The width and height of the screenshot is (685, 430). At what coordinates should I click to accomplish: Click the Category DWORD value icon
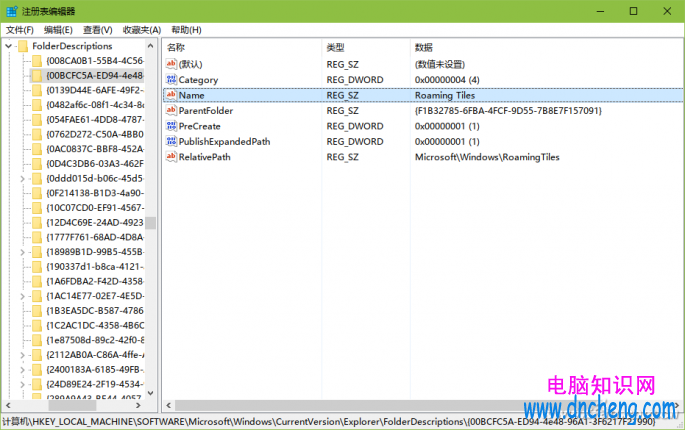click(x=170, y=79)
